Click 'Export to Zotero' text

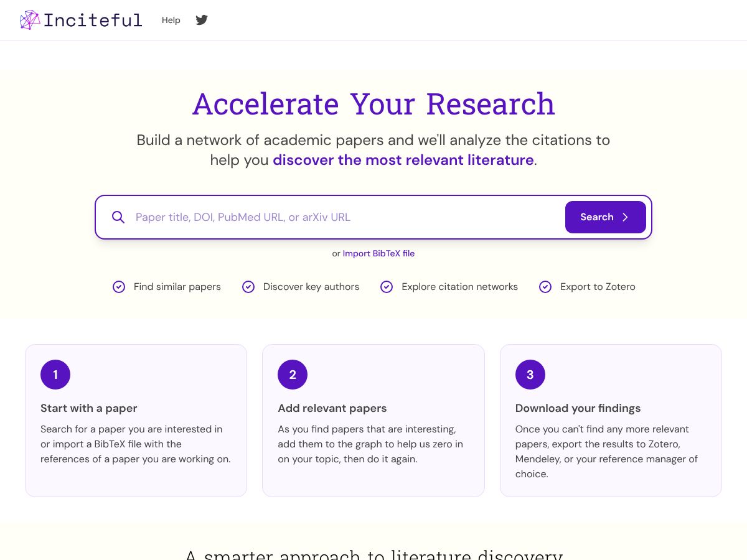[x=598, y=287]
